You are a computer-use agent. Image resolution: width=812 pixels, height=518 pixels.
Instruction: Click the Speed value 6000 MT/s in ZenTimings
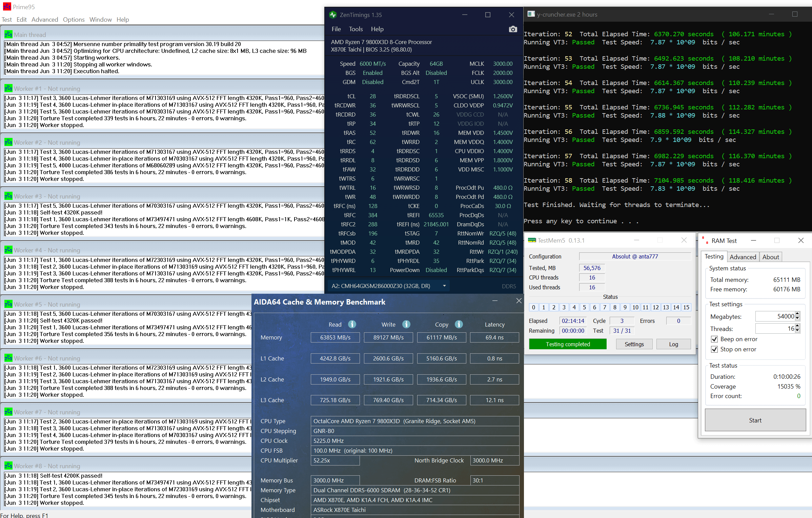pyautogui.click(x=372, y=64)
